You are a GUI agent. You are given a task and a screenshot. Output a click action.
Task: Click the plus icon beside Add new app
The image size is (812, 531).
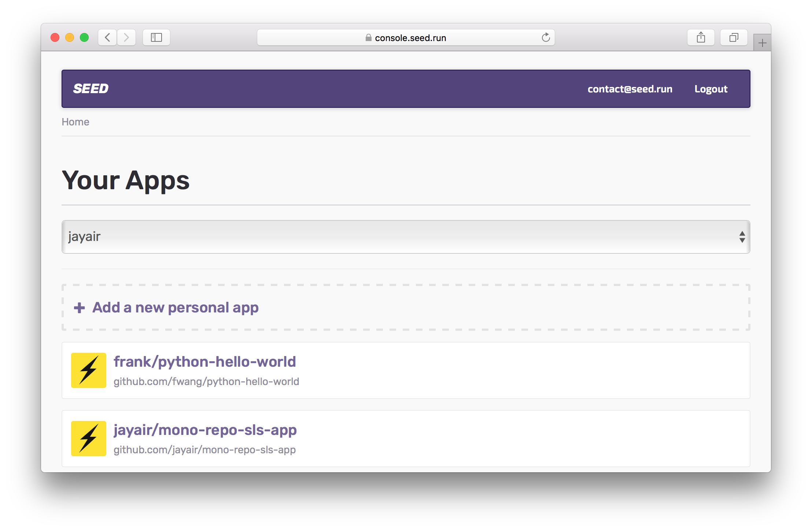click(x=79, y=308)
